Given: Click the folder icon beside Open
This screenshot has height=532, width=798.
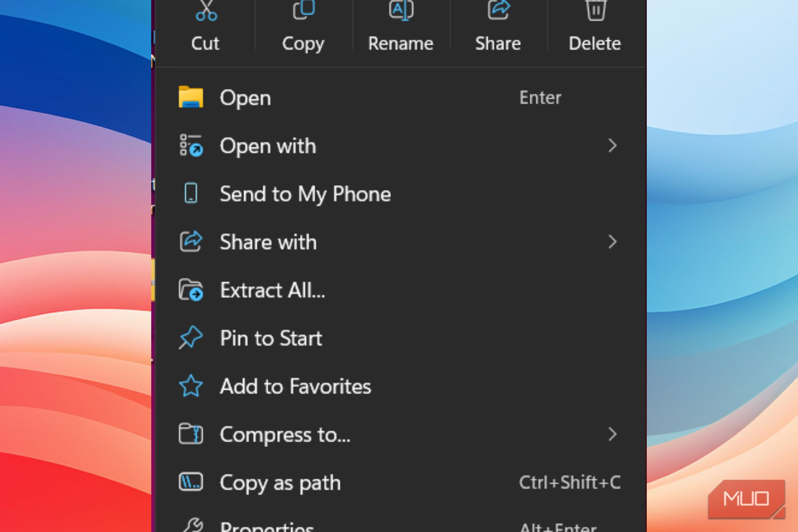Looking at the screenshot, I should click(x=191, y=97).
